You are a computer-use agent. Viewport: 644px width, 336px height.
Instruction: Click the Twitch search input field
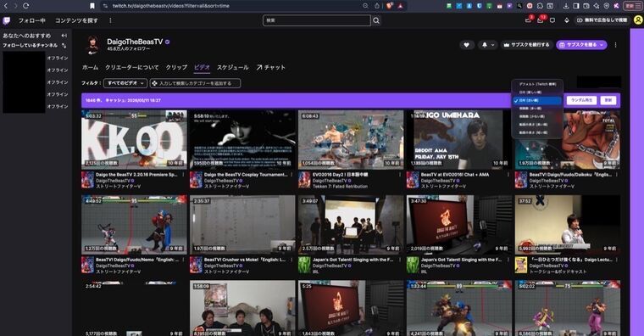pyautogui.click(x=317, y=20)
